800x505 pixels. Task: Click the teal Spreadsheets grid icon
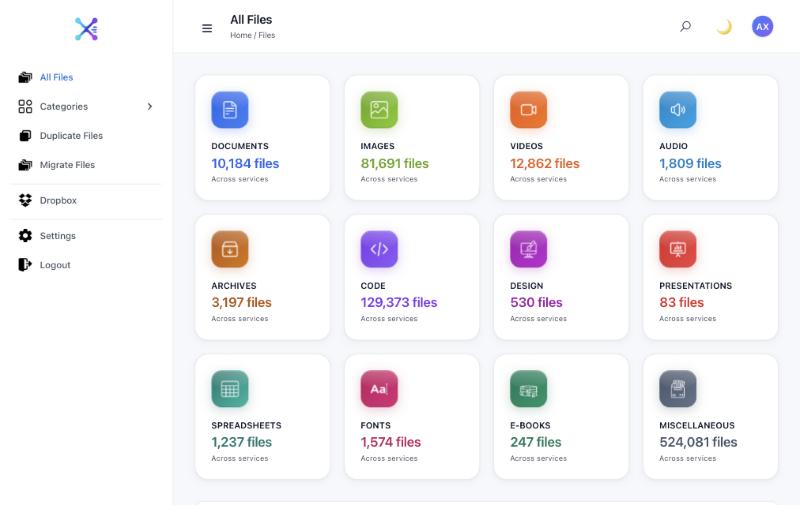pos(230,389)
